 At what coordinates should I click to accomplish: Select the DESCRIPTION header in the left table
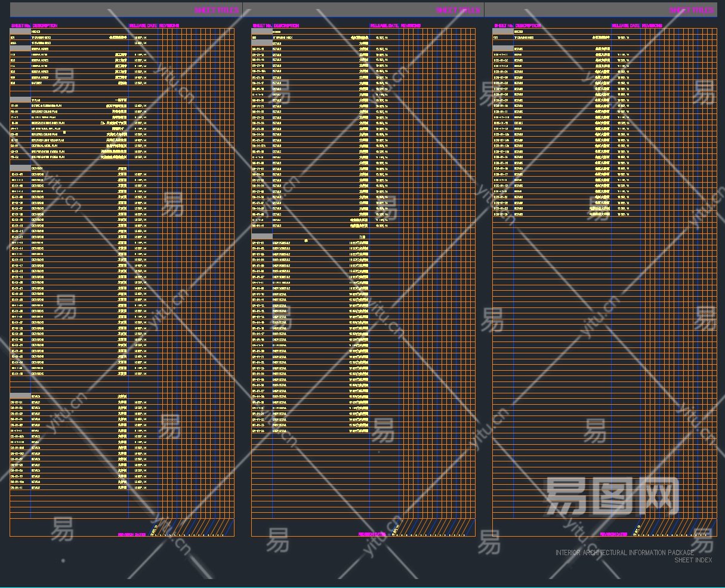point(45,26)
